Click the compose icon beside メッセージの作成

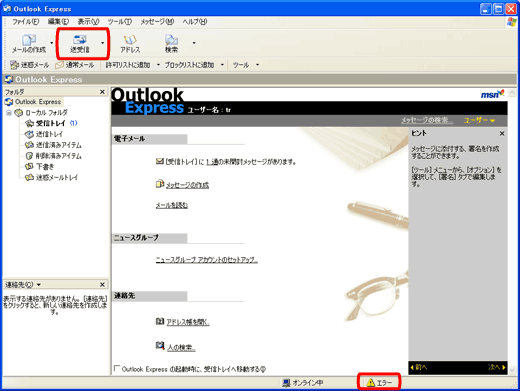click(x=160, y=184)
